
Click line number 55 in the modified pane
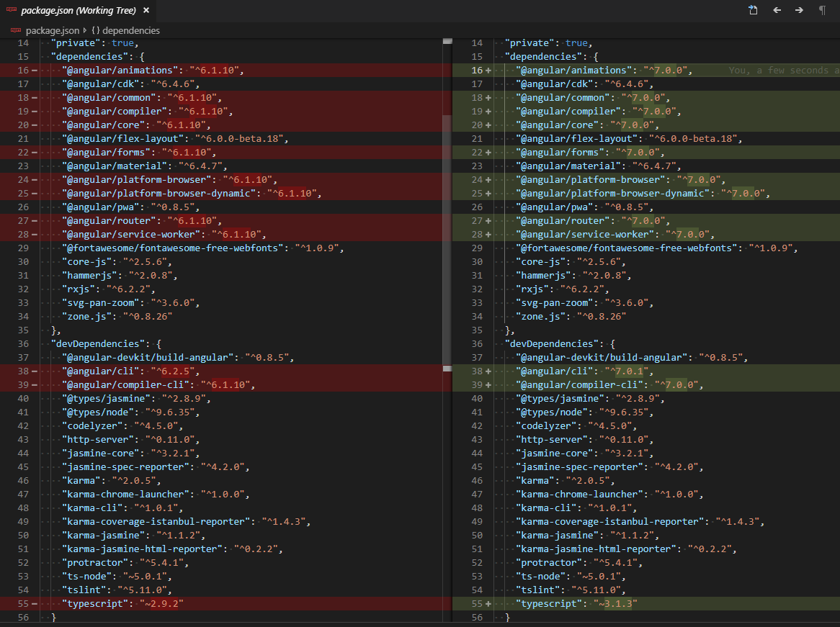click(477, 603)
